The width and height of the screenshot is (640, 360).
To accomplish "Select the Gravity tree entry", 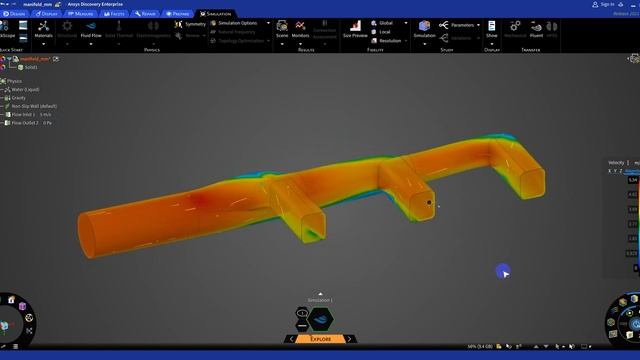I will click(18, 98).
